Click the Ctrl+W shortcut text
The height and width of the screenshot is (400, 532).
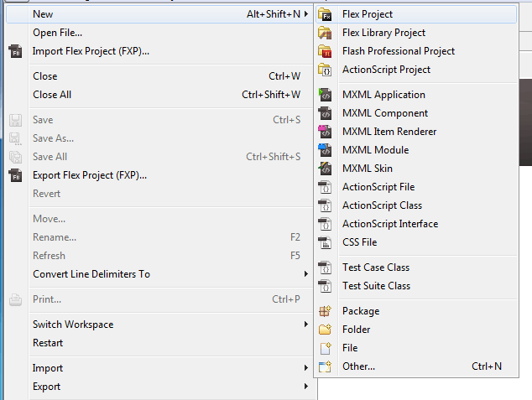click(x=284, y=76)
